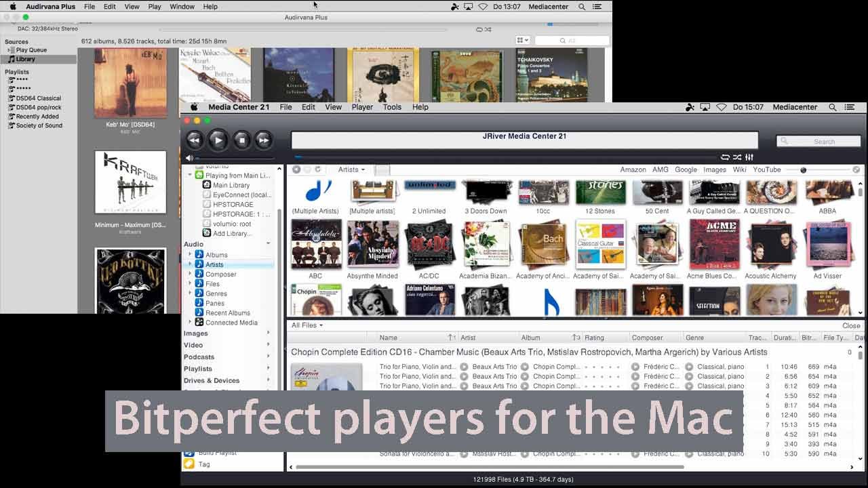The image size is (868, 488).
Task: Expand the Drives & Devices section
Action: click(269, 380)
